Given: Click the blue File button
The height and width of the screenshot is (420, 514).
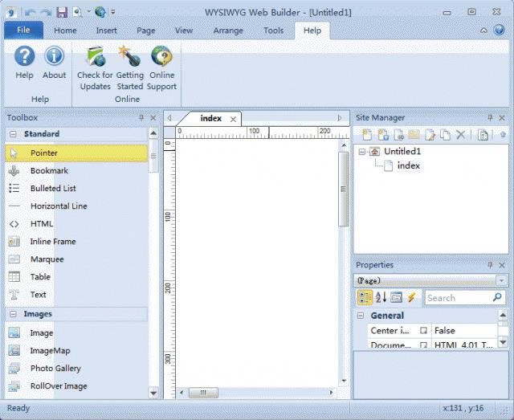Looking at the screenshot, I should tap(23, 31).
